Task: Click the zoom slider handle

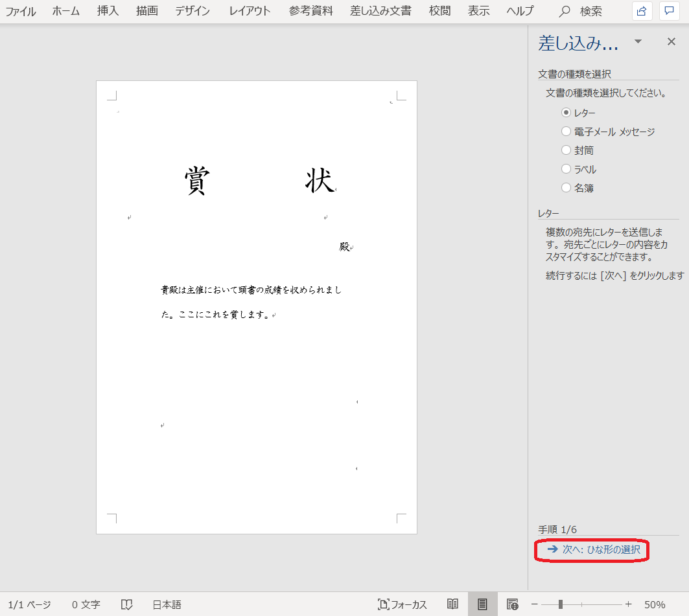Action: 560,604
